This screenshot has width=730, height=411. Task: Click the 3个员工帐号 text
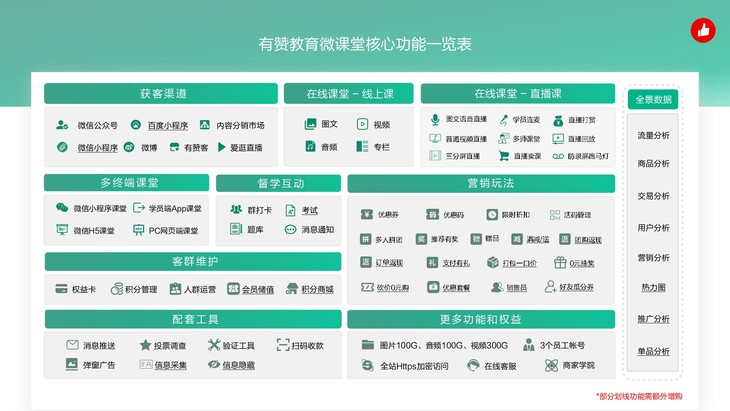point(562,345)
